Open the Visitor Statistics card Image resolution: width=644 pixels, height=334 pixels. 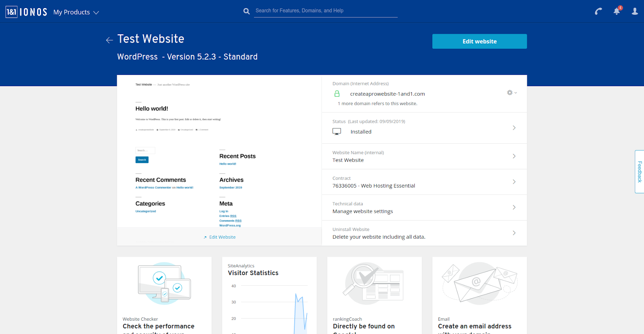click(x=269, y=295)
